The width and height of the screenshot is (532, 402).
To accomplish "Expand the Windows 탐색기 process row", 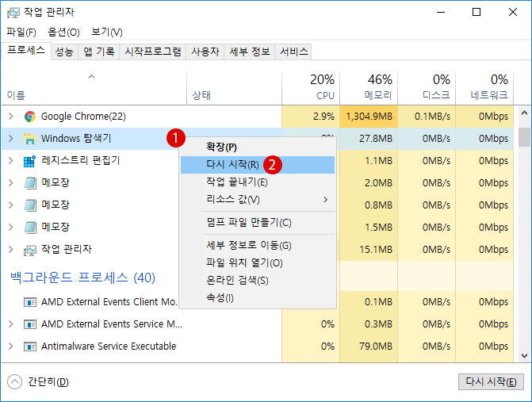I will (x=11, y=139).
